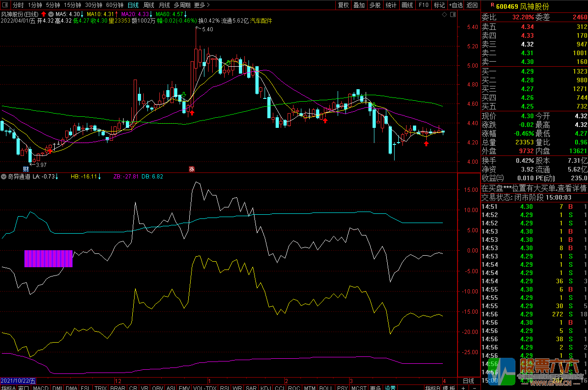Click the 多股 multi-stock button

click(x=375, y=5)
